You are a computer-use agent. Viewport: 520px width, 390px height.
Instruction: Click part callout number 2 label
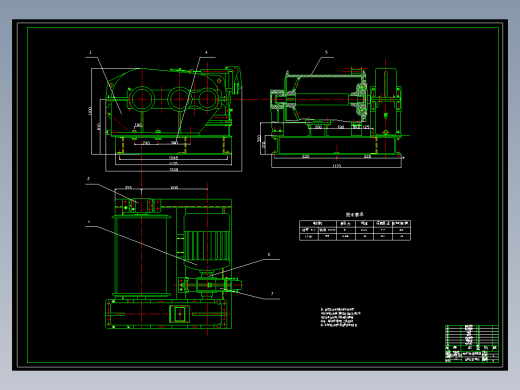pyautogui.click(x=88, y=179)
